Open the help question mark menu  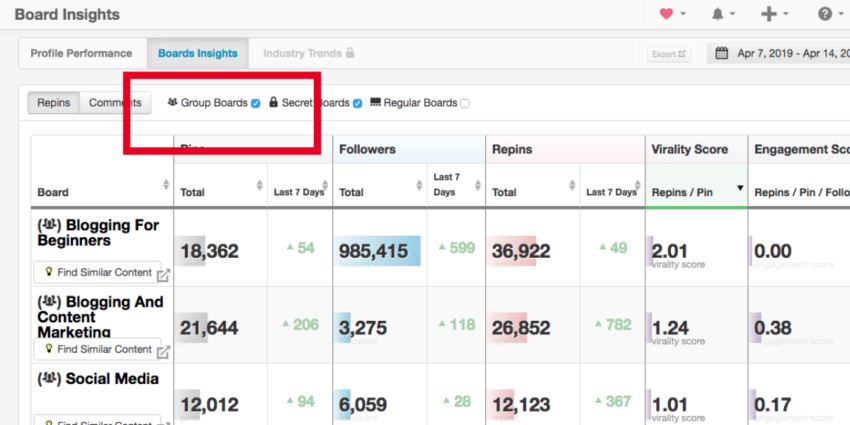[x=825, y=14]
